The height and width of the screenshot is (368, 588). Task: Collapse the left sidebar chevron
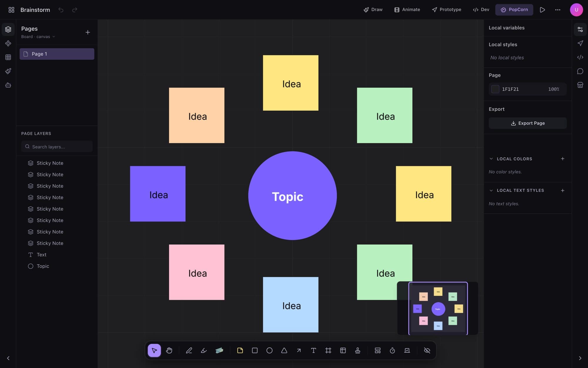(8, 358)
